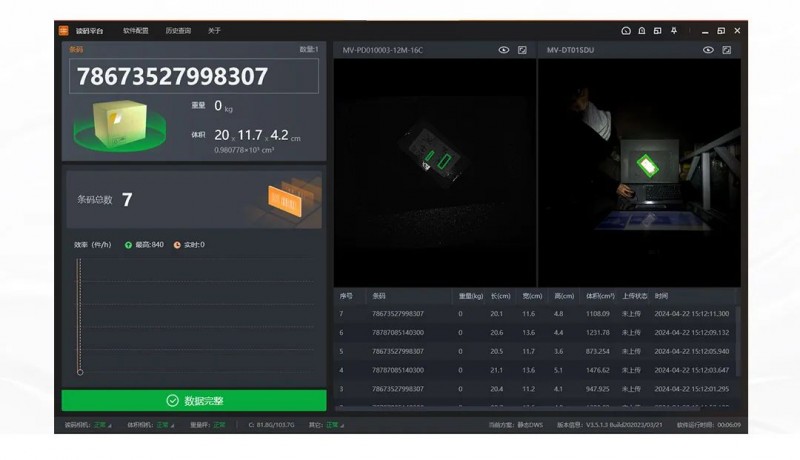800x460 pixels.
Task: Open the 软件配置 menu
Action: [135, 31]
